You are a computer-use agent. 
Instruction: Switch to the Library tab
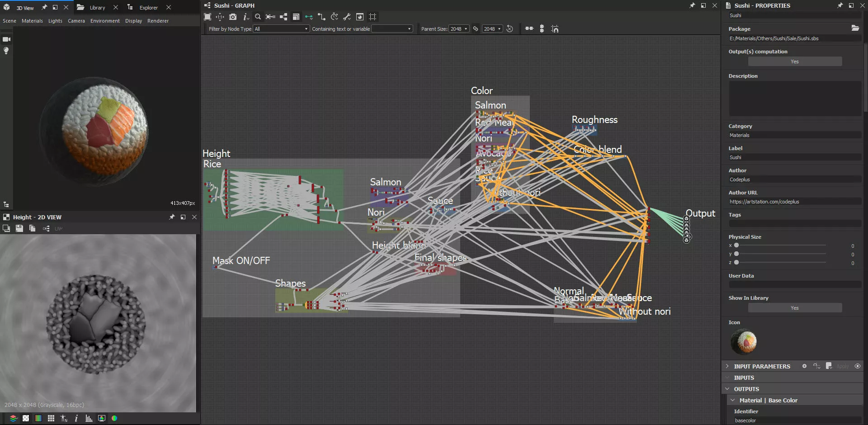pyautogui.click(x=97, y=8)
